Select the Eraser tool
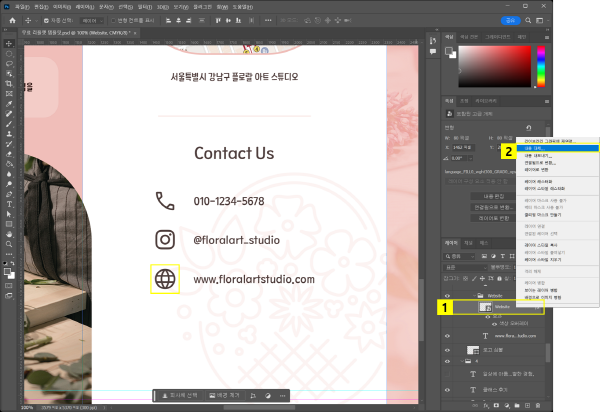 [x=9, y=154]
